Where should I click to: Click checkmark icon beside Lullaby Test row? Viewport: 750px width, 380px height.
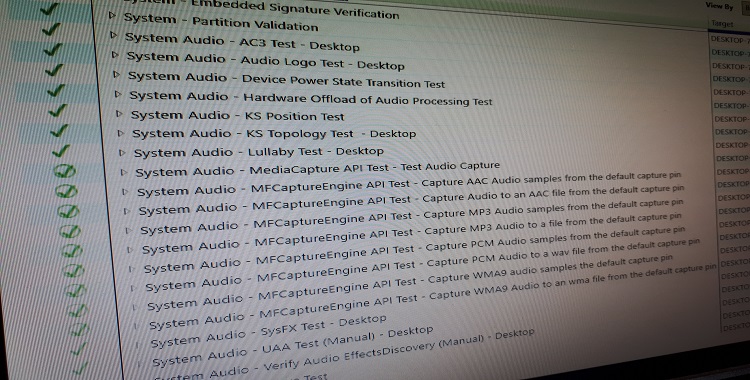pyautogui.click(x=61, y=151)
